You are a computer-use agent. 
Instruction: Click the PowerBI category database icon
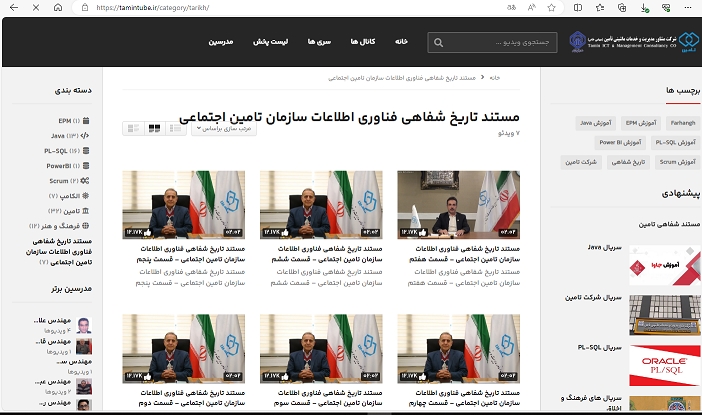[86, 166]
